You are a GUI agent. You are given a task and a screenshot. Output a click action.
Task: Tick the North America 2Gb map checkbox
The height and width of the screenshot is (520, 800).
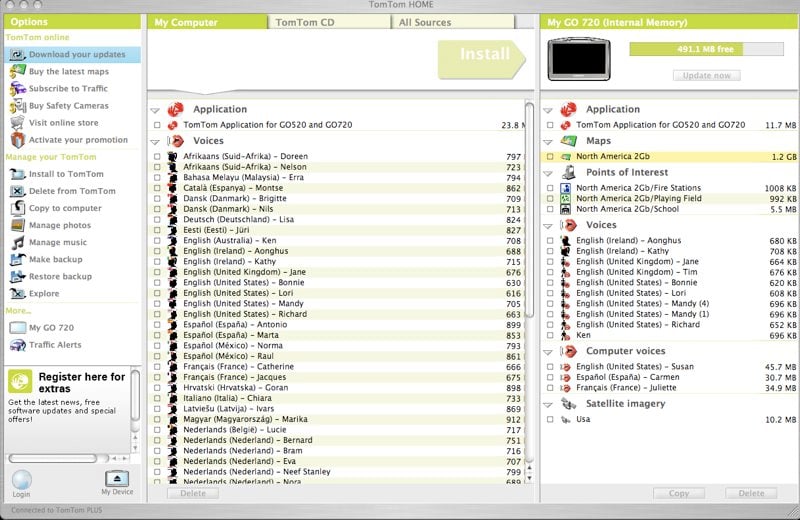pyautogui.click(x=550, y=157)
